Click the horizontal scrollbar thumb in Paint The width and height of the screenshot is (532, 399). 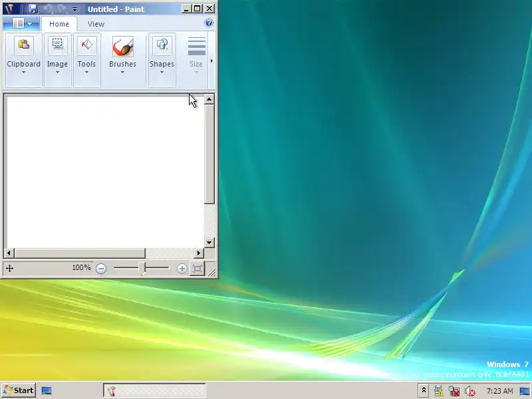[80, 253]
